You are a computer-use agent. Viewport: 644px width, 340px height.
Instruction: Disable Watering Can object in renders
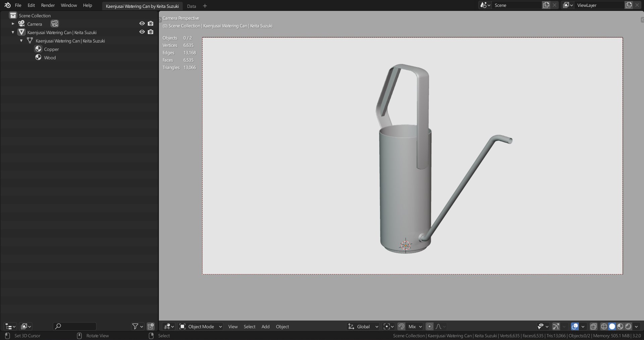tap(151, 32)
